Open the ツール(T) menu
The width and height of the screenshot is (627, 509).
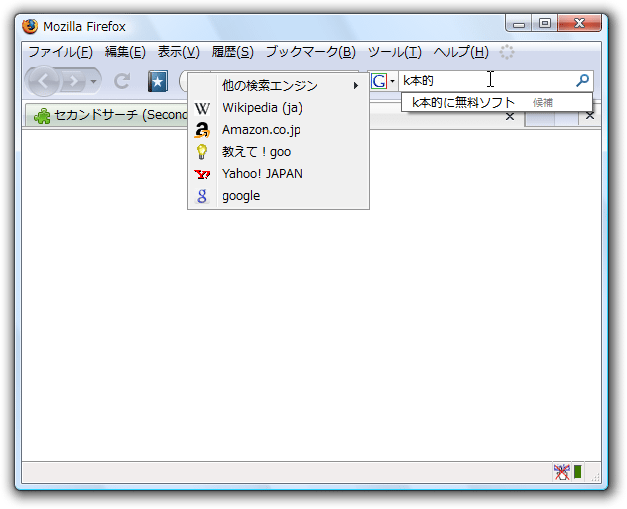(395, 52)
